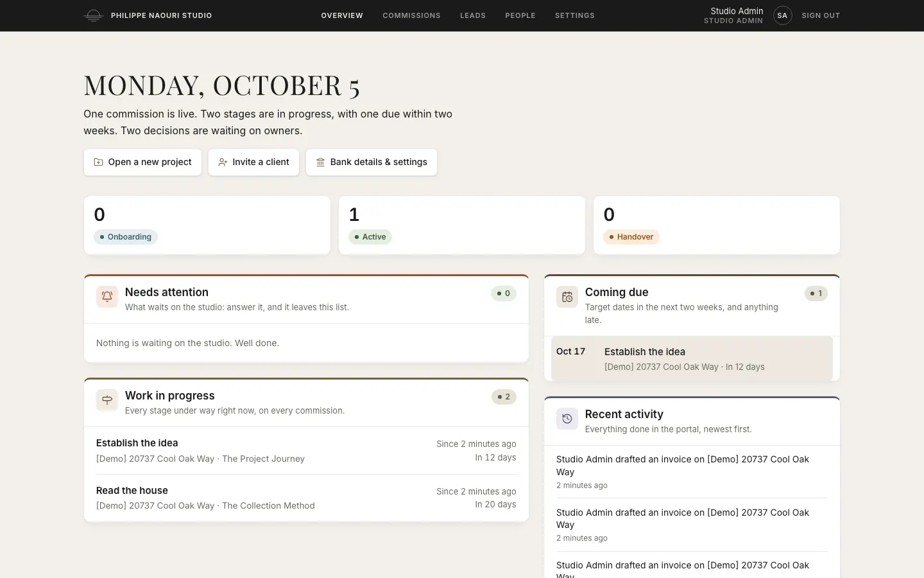Click the first drafted an invoice activity entry

tap(692, 472)
